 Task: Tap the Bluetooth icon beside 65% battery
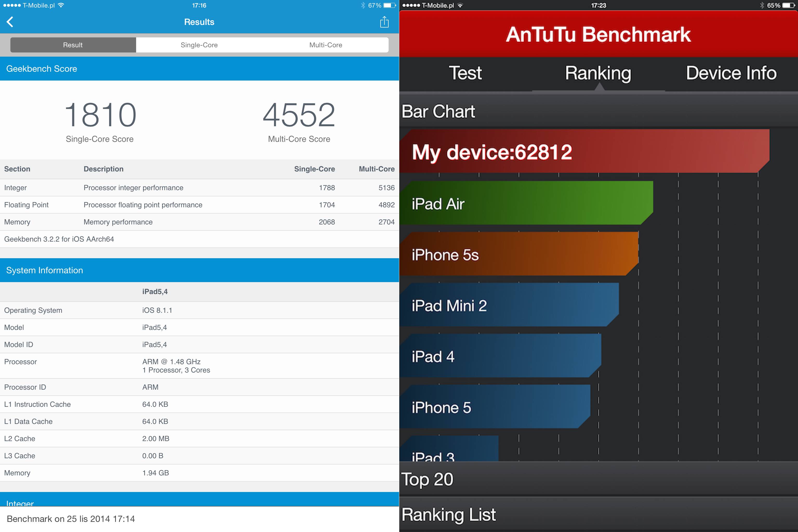pyautogui.click(x=762, y=5)
